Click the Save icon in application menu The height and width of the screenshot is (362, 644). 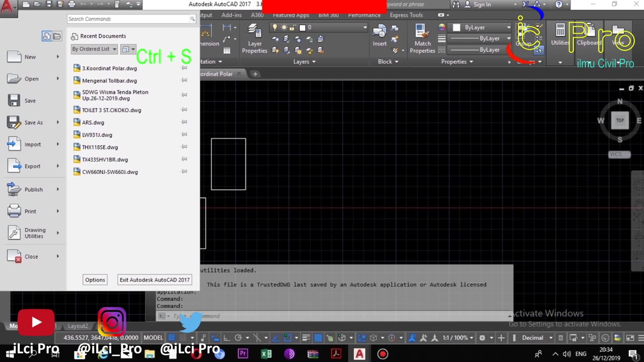coord(14,100)
